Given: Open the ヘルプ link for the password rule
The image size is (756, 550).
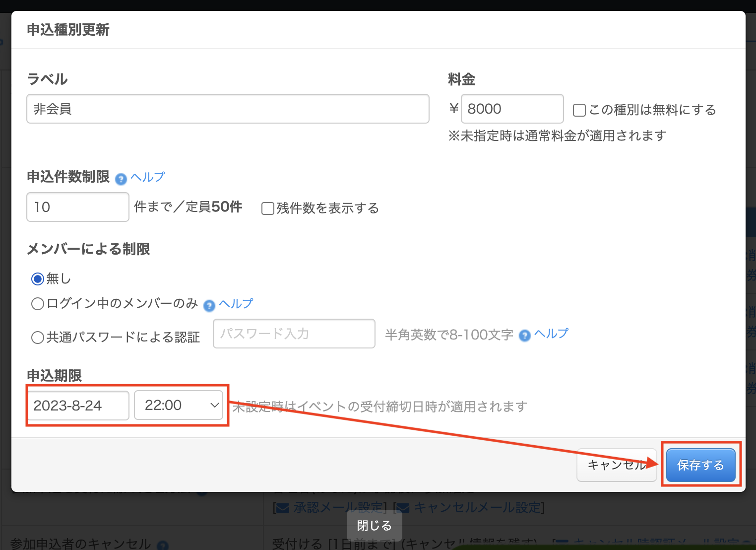Looking at the screenshot, I should tap(551, 334).
